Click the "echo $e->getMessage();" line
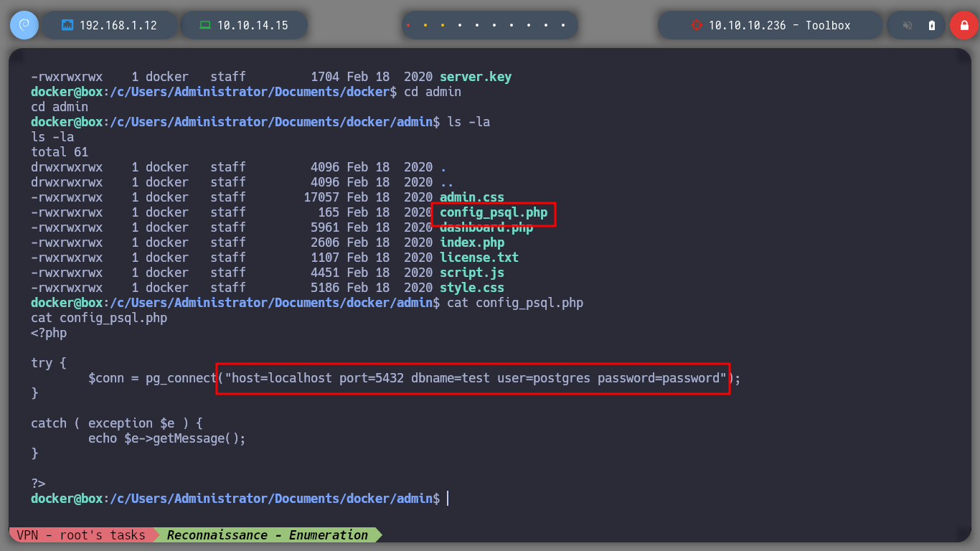 click(167, 438)
